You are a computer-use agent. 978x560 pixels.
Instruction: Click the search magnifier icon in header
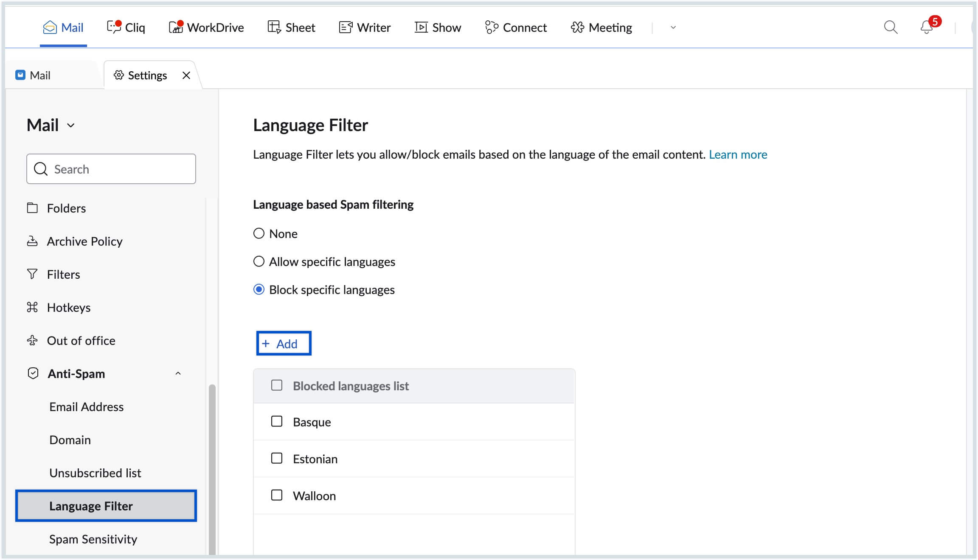pyautogui.click(x=891, y=28)
